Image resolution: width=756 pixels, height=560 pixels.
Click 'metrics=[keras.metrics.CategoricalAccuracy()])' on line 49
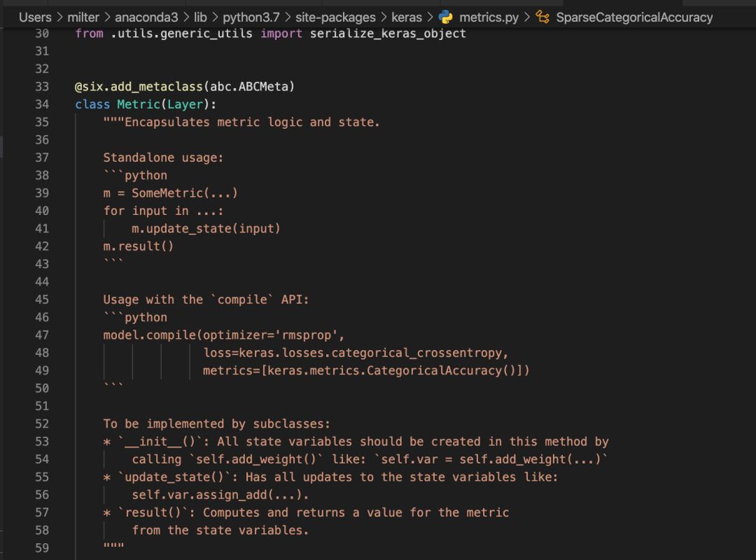[366, 370]
